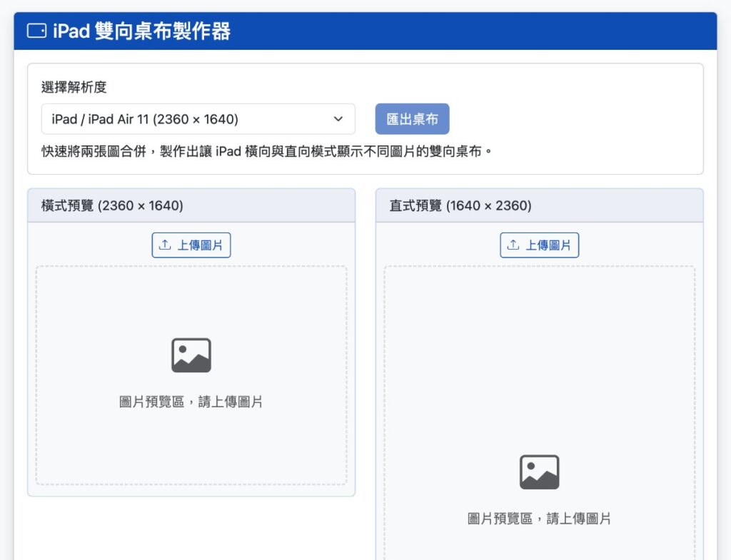Viewport: 731px width, 560px height.
Task: Click the tablet icon in the header
Action: pos(36,31)
